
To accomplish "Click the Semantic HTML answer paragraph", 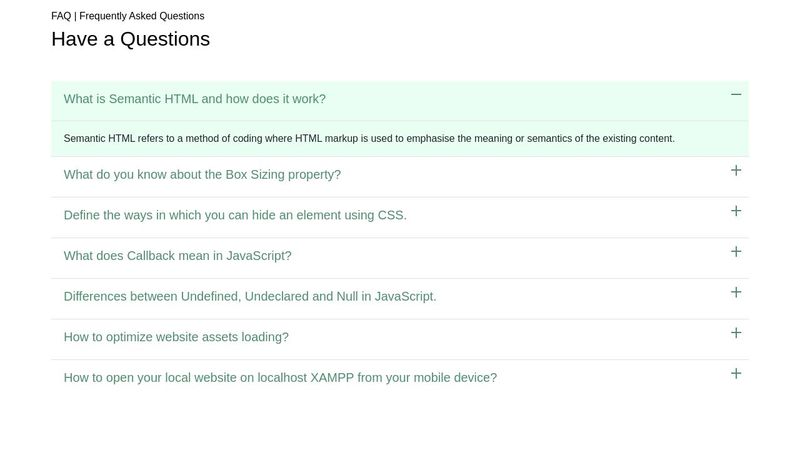I will pyautogui.click(x=369, y=139).
